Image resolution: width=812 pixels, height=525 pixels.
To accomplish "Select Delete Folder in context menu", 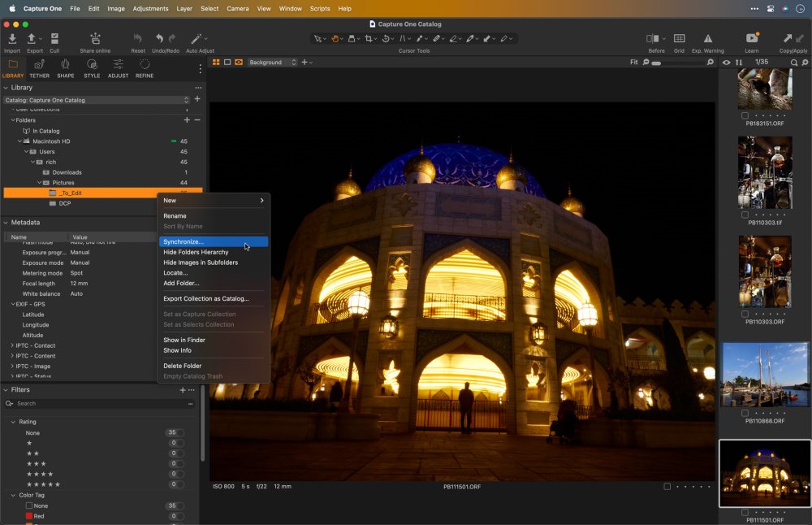I will pos(183,366).
